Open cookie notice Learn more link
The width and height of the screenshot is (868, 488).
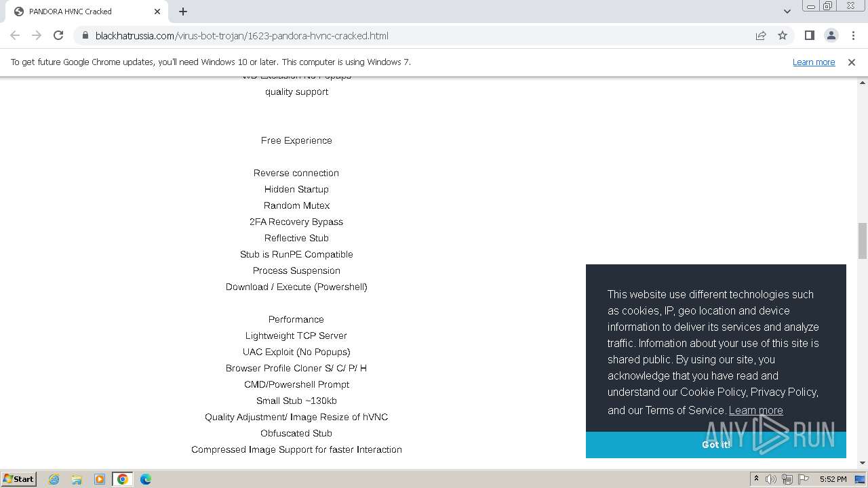(755, 410)
